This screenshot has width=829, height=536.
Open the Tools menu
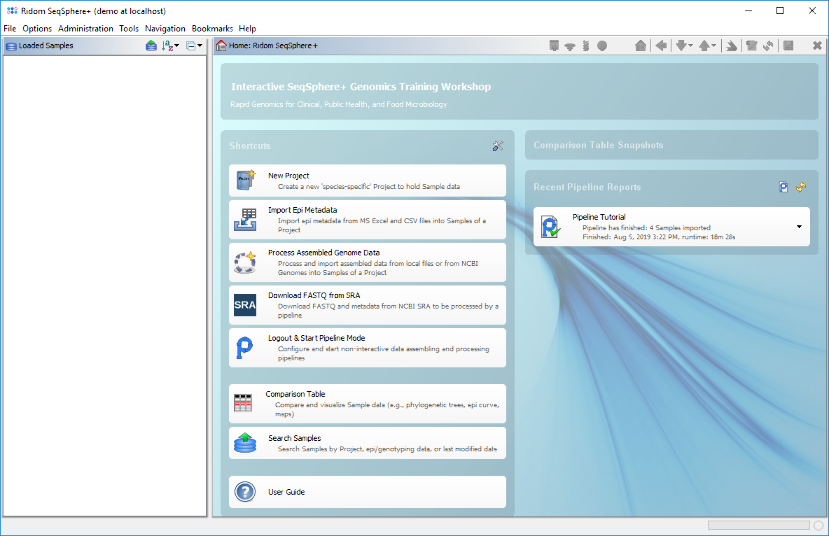coord(128,29)
